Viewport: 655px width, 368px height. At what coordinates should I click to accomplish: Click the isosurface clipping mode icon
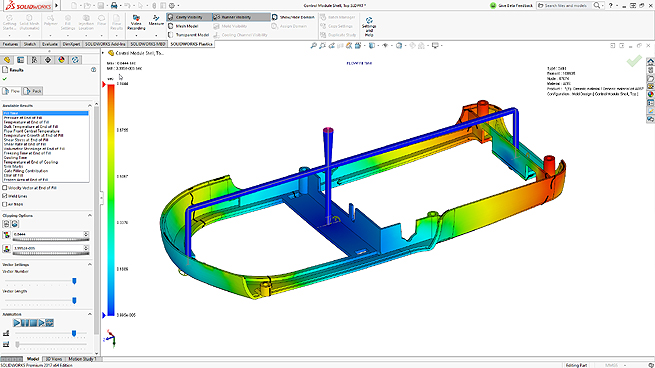coord(15,224)
